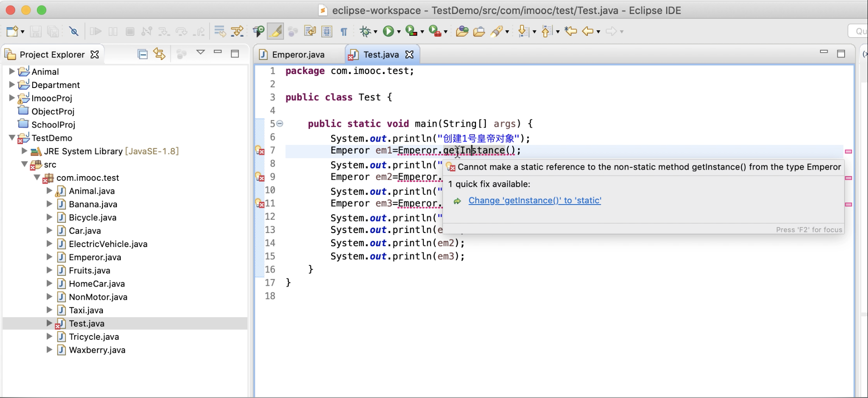The width and height of the screenshot is (868, 398).
Task: Apply quick fix Change 'getInstance()' to 'static'
Action: pos(534,200)
